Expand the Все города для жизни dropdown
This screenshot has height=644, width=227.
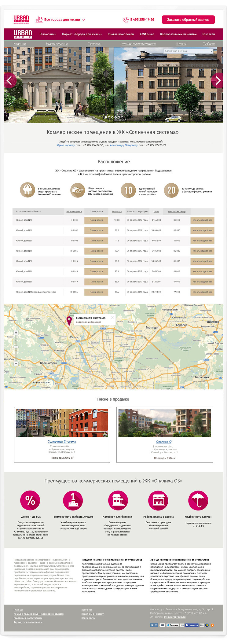(83, 20)
